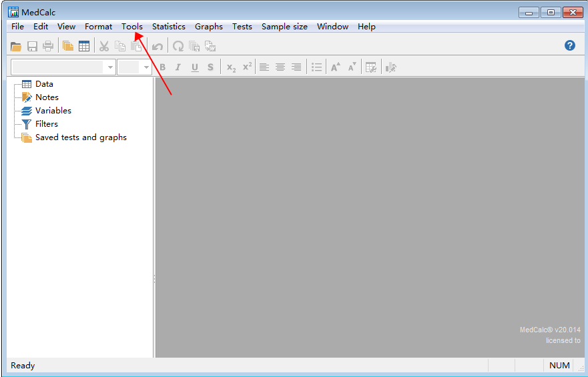Open the Sample size menu

pos(284,27)
